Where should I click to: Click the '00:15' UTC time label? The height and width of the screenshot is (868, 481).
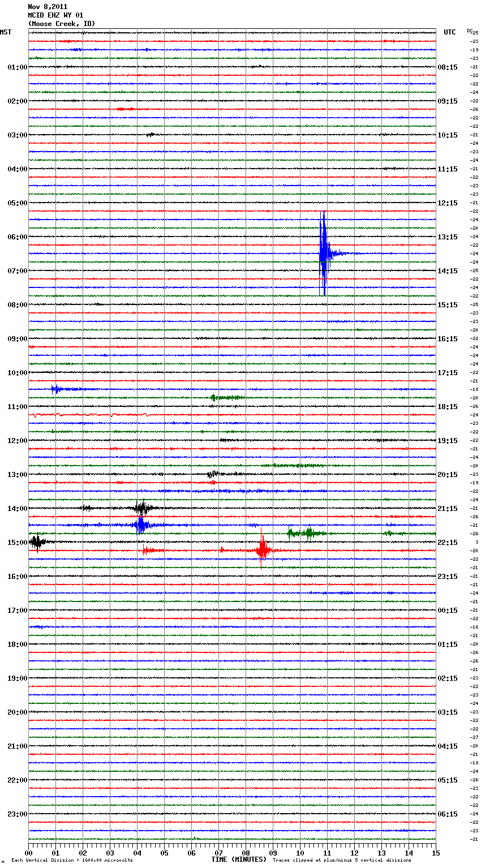[448, 611]
